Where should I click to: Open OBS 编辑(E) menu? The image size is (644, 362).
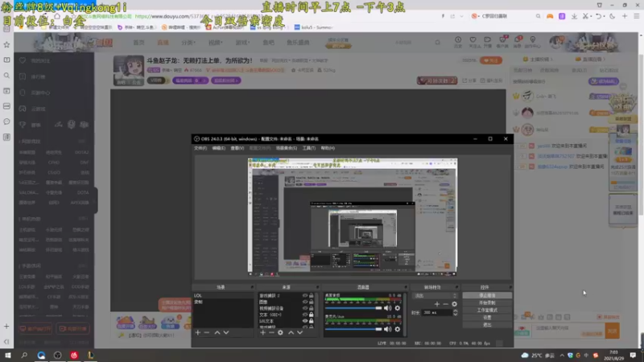tap(218, 148)
